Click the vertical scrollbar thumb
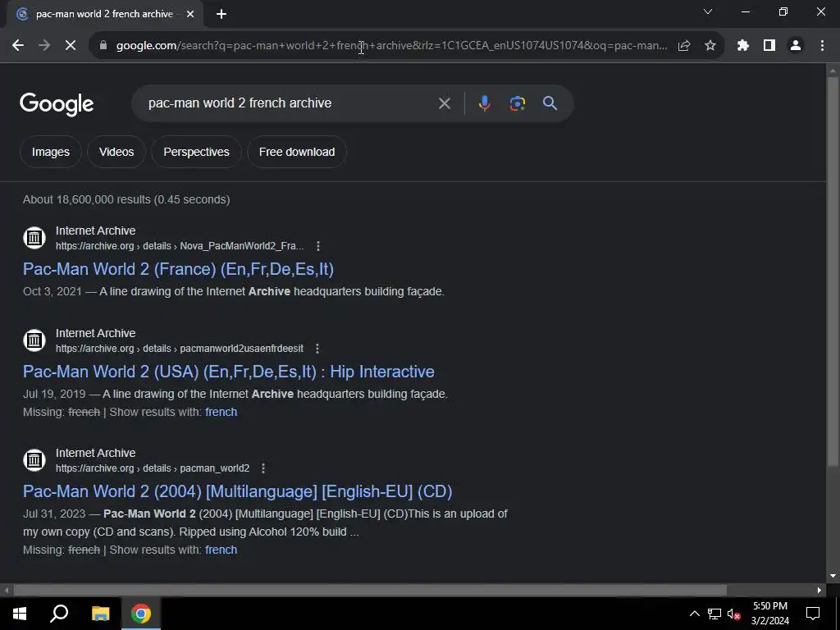The width and height of the screenshot is (840, 630). click(833, 271)
